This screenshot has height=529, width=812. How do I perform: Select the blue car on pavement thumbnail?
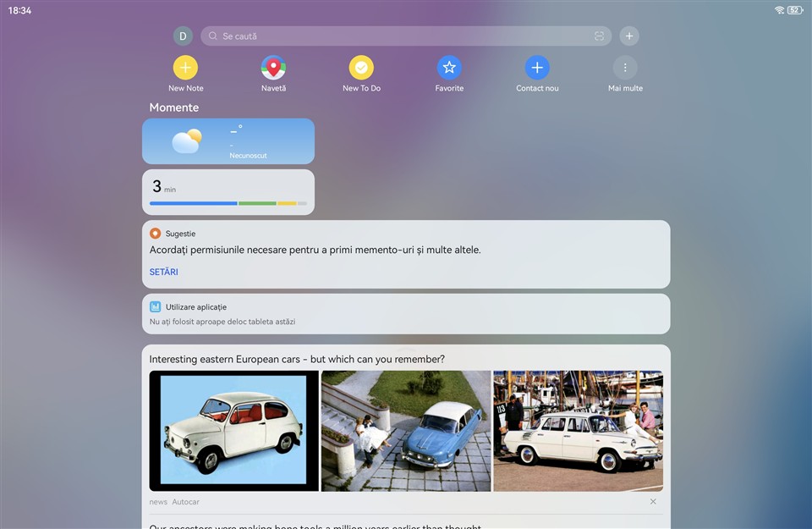[x=406, y=431]
